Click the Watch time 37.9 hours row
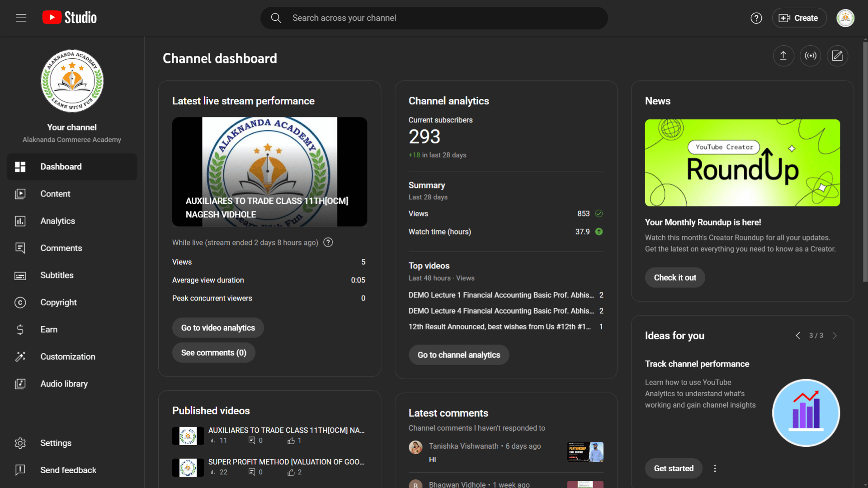868x488 pixels. pos(505,232)
